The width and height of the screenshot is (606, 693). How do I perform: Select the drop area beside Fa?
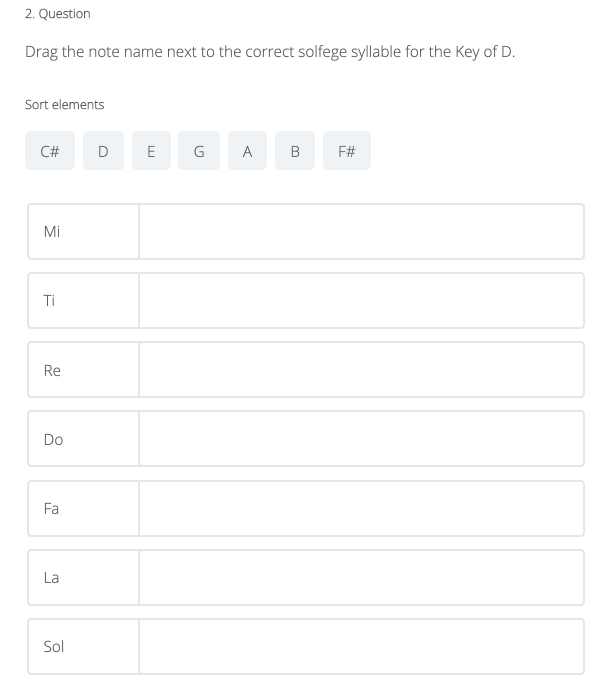pyautogui.click(x=361, y=508)
